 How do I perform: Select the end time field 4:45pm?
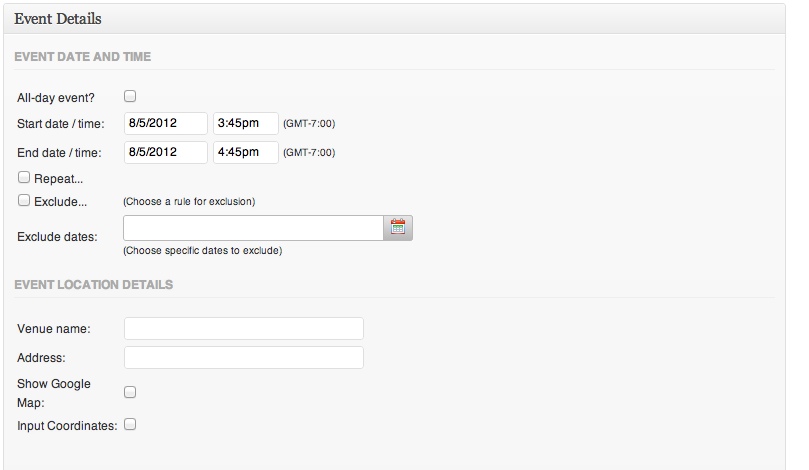click(246, 152)
